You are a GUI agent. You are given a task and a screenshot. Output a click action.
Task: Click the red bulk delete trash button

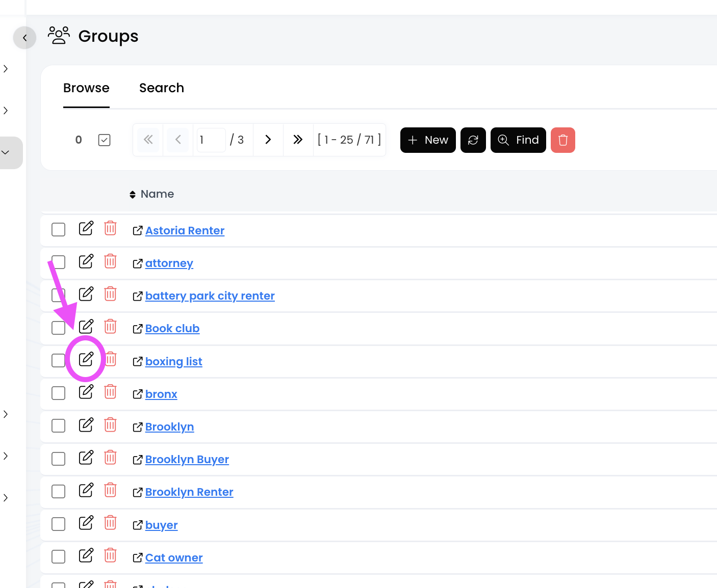coord(562,140)
